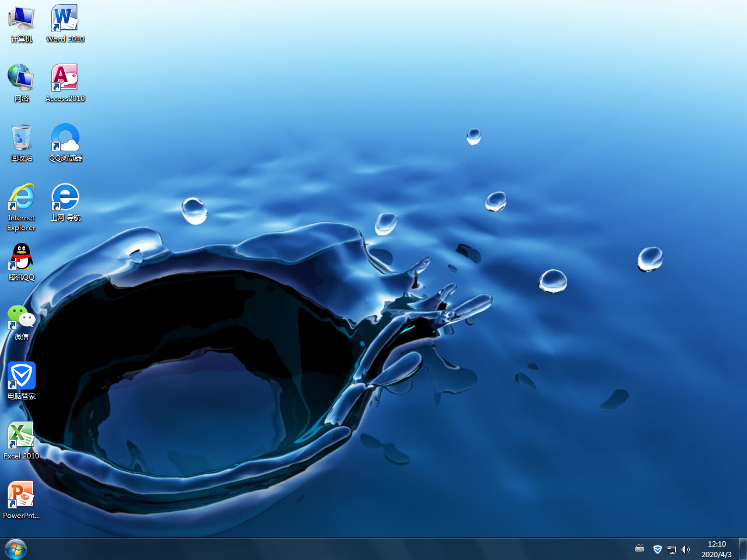This screenshot has width=747, height=560.
Task: Open the Windows Start menu
Action: (x=16, y=549)
